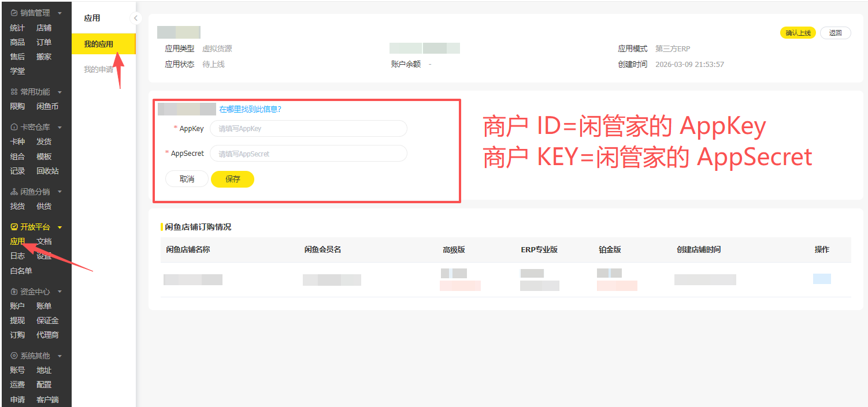
Task: Open the 回收站 menu item
Action: click(x=47, y=171)
